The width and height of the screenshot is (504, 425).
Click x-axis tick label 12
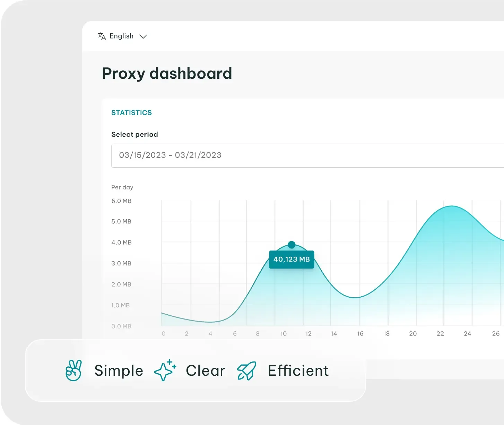point(309,334)
